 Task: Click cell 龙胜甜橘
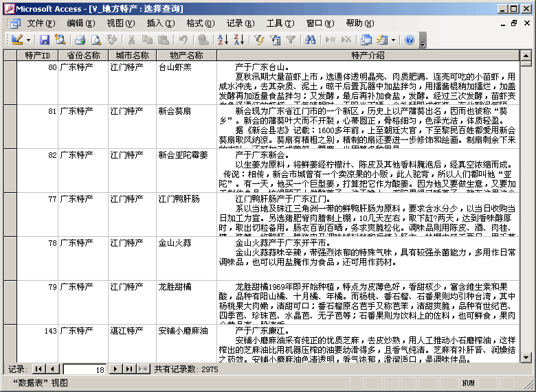(187, 303)
